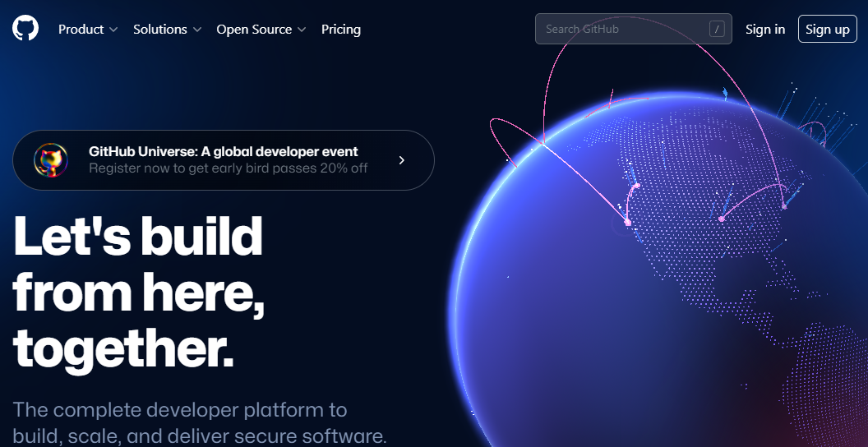Select the Open Source menu label
The width and height of the screenshot is (868, 447).
coord(254,30)
